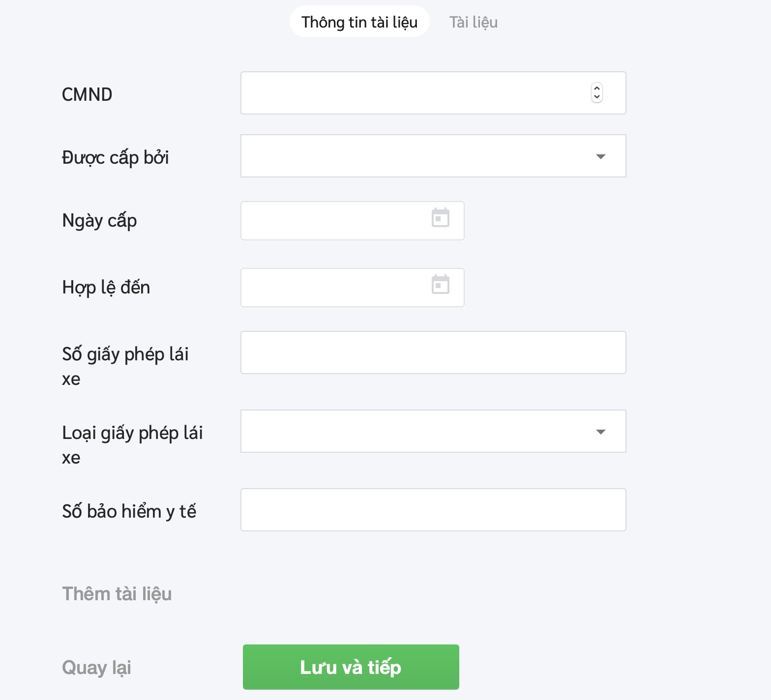This screenshot has width=771, height=700.
Task: Expand the Được cấp bởi dropdown
Action: (600, 156)
